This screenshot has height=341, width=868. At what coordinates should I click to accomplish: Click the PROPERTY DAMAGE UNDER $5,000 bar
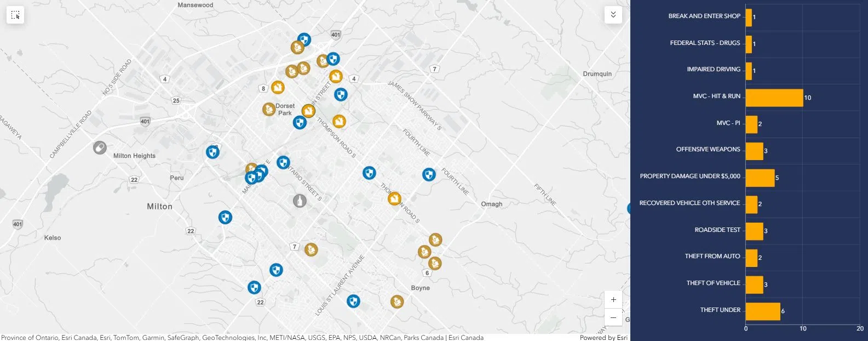(x=760, y=178)
